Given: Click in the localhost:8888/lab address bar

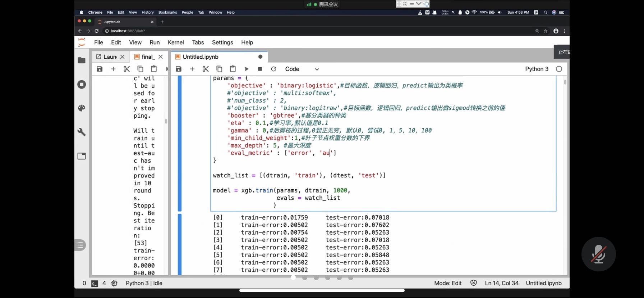Looking at the screenshot, I should [128, 31].
